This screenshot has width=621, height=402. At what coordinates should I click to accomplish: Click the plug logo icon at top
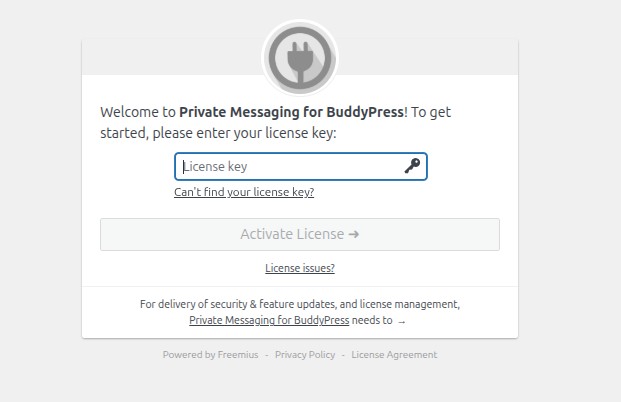[x=299, y=58]
